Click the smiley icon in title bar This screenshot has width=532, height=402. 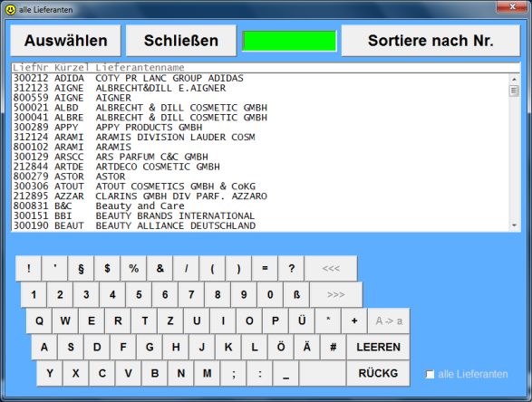[x=11, y=9]
